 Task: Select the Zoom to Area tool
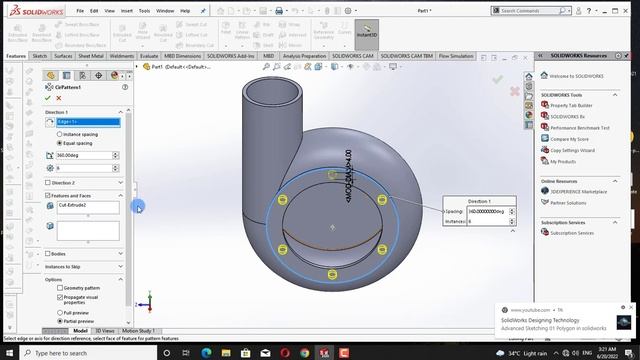tap(277, 67)
